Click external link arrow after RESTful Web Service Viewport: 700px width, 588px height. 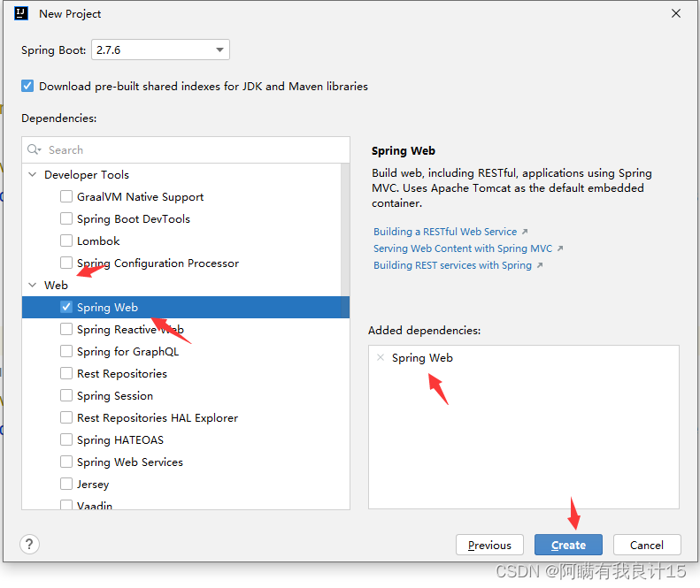click(525, 232)
